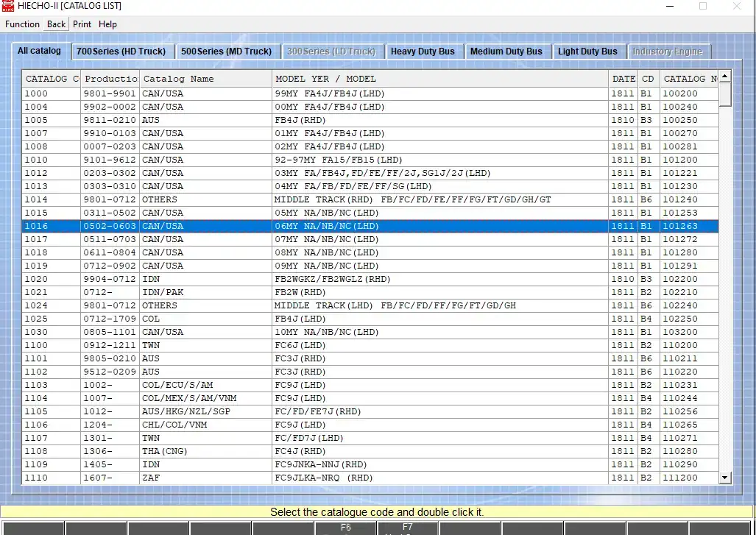
Task: Click the scrollbar up arrow
Action: [x=724, y=76]
